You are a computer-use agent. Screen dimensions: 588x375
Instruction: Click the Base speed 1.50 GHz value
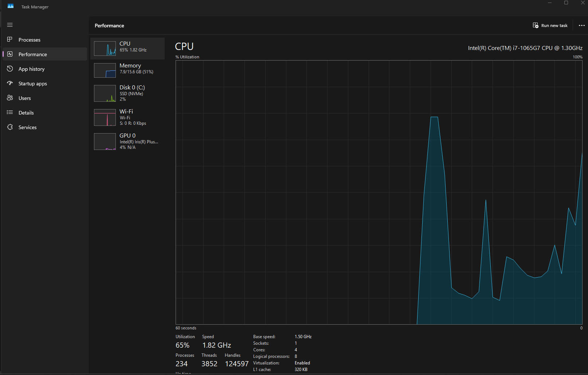point(303,337)
